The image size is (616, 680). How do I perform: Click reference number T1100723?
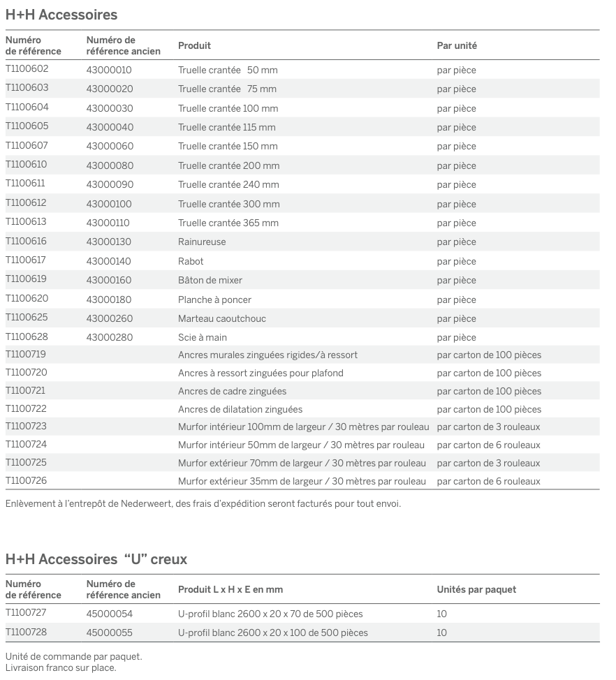click(x=27, y=426)
